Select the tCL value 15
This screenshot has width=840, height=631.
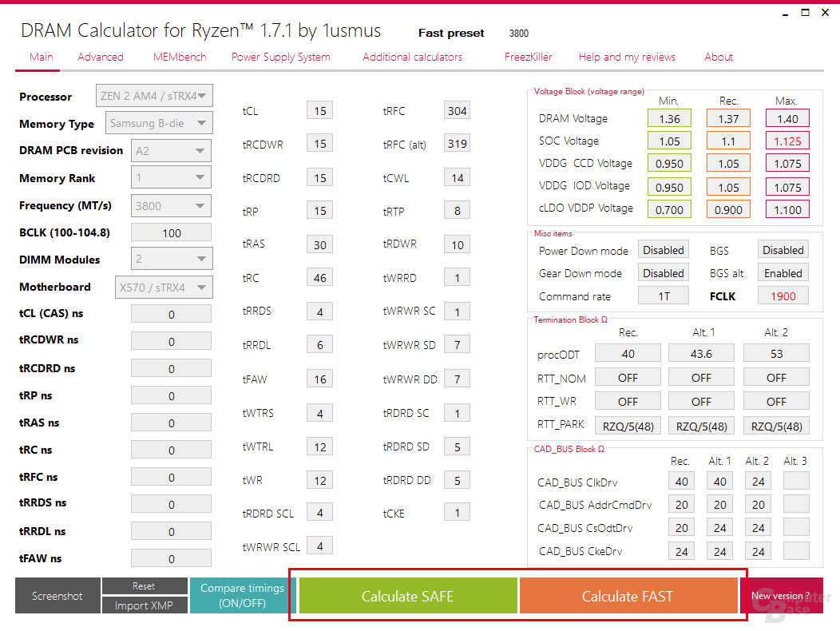tap(320, 110)
